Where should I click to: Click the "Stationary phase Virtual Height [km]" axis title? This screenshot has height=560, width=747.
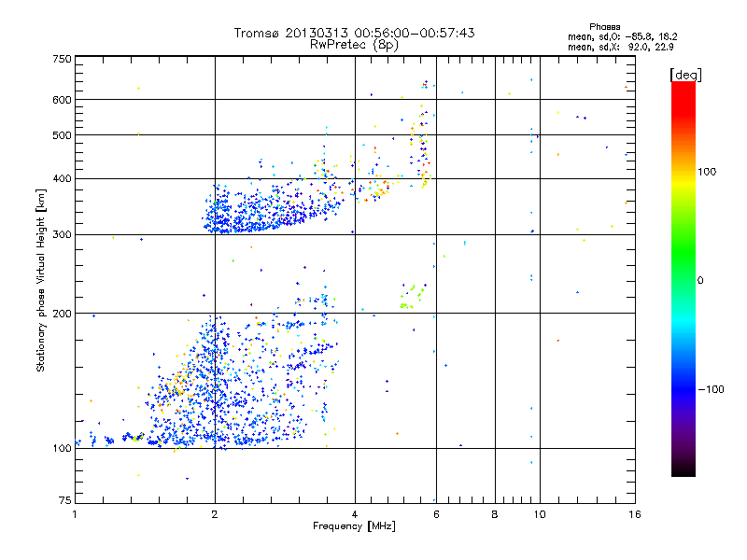point(41,281)
